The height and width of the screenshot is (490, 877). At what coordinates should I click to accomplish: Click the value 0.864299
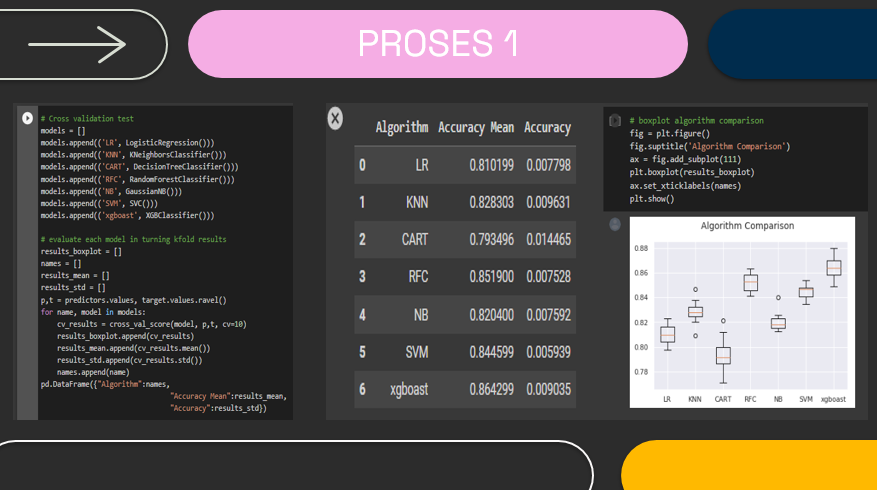(x=492, y=389)
